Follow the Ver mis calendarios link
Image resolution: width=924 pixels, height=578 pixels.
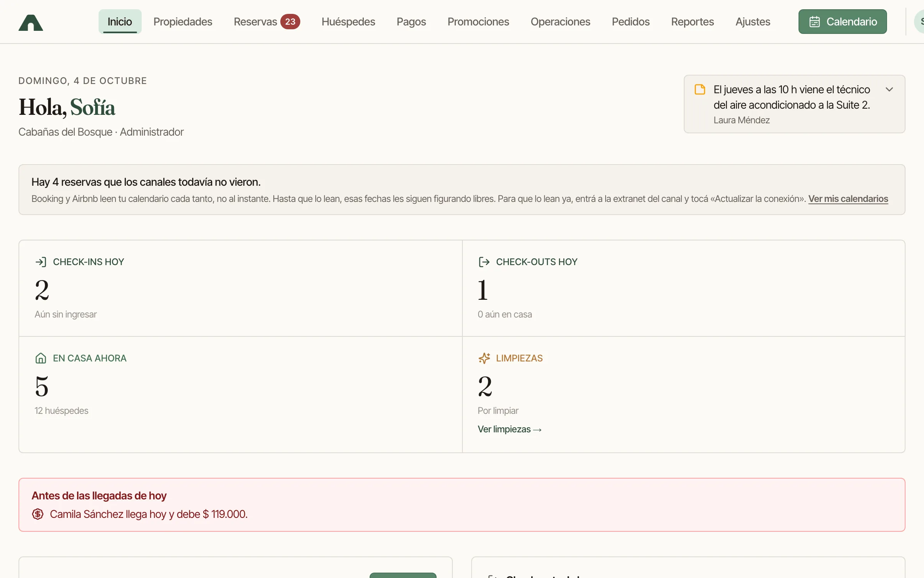pos(848,199)
